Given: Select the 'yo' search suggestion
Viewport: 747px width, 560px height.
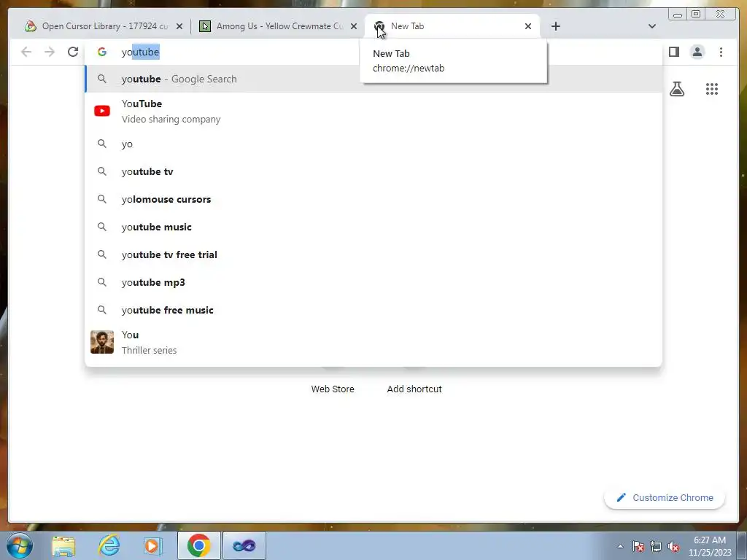Looking at the screenshot, I should tap(373, 144).
